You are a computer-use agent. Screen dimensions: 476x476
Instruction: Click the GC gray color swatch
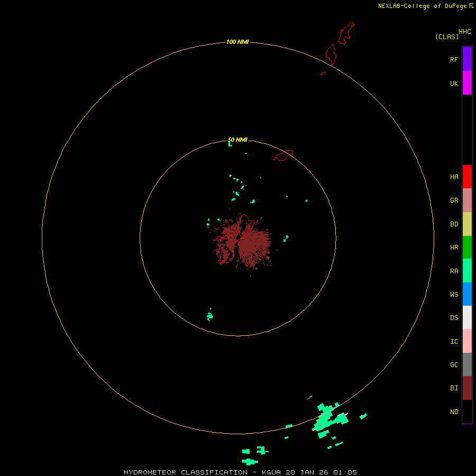[467, 364]
